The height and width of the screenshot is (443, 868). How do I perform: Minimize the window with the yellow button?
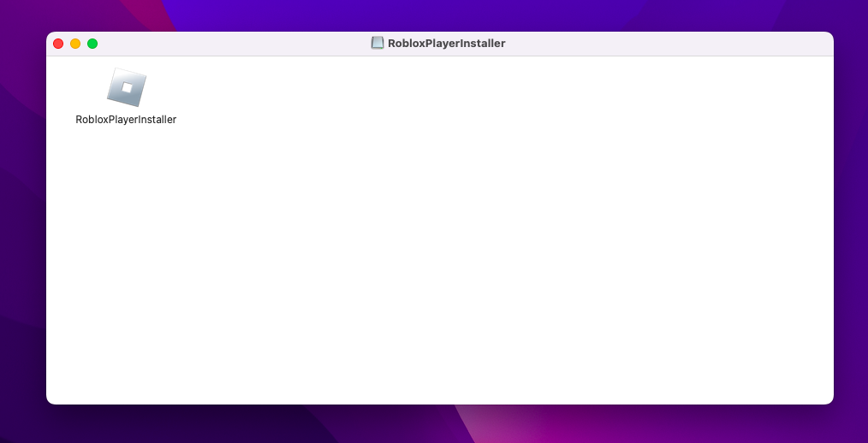75,44
